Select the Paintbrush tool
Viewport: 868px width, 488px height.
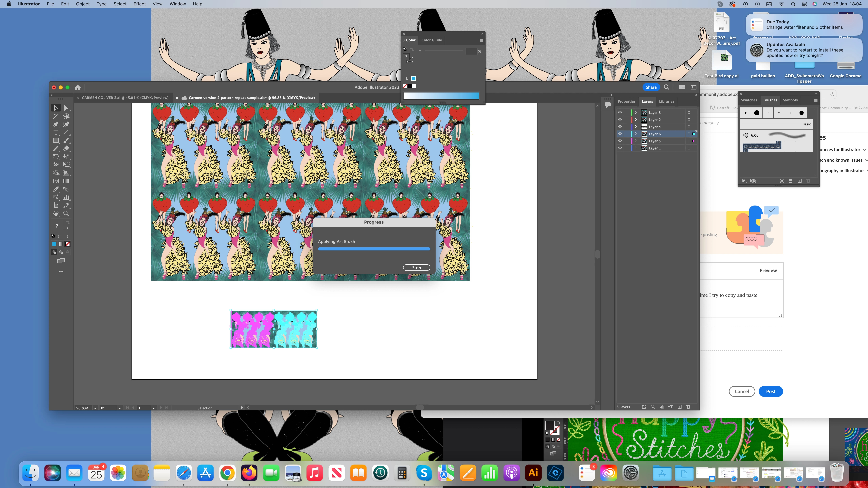[x=66, y=140]
